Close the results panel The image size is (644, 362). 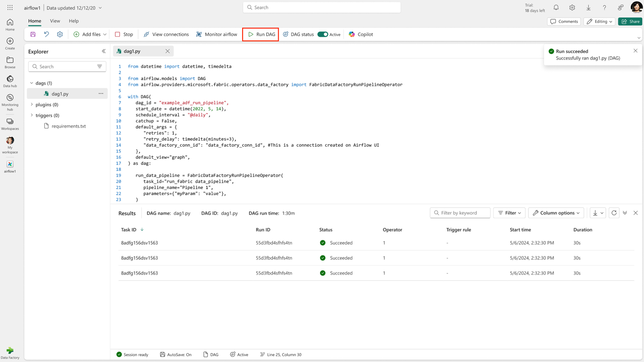(x=635, y=213)
